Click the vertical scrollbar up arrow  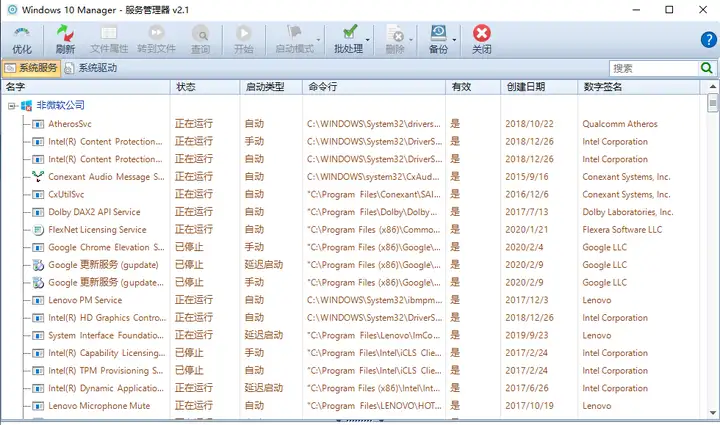(x=712, y=86)
